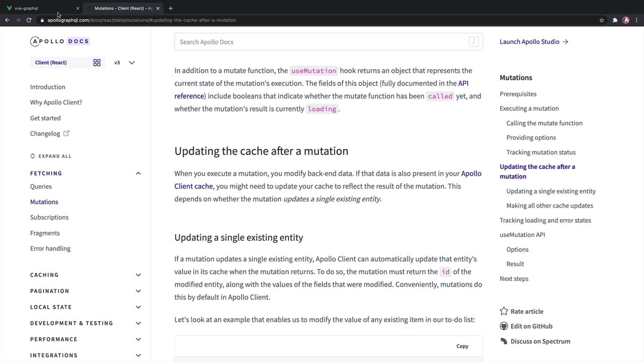
Task: Click the GitHub icon beside Edit on GitHub
Action: (x=504, y=326)
